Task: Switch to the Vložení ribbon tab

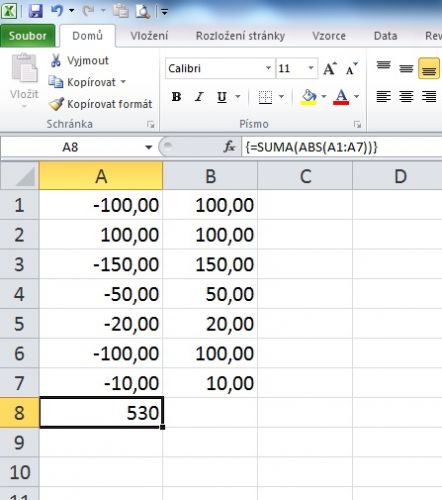Action: tap(149, 36)
